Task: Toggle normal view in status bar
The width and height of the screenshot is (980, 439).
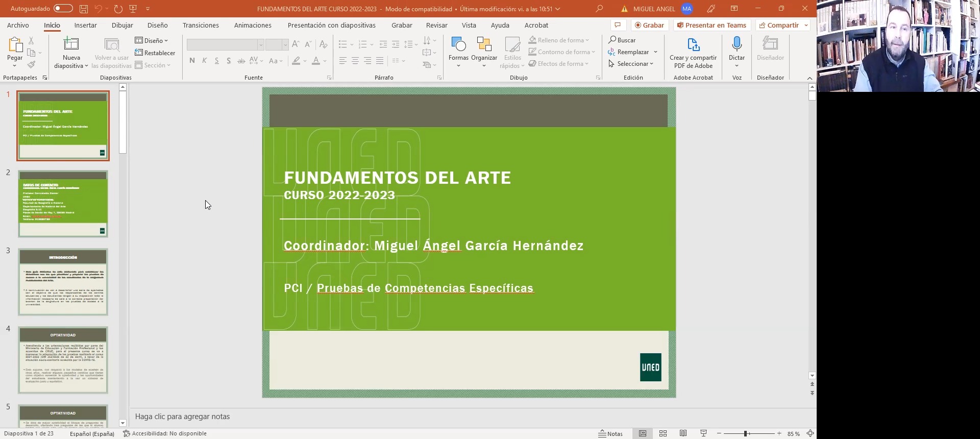Action: [x=643, y=433]
